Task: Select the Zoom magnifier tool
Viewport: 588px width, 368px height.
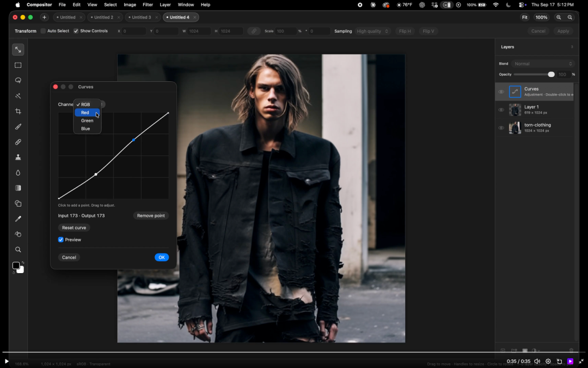Action: point(18,249)
